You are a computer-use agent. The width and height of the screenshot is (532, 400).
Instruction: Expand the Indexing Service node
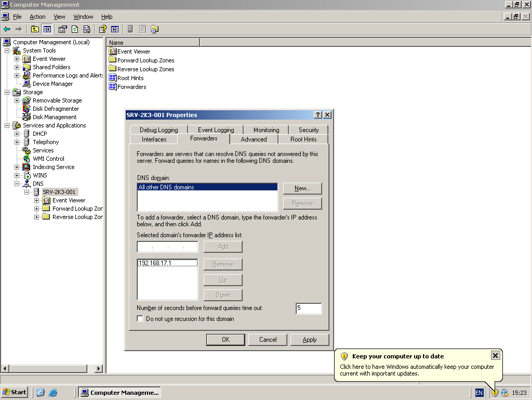point(17,167)
